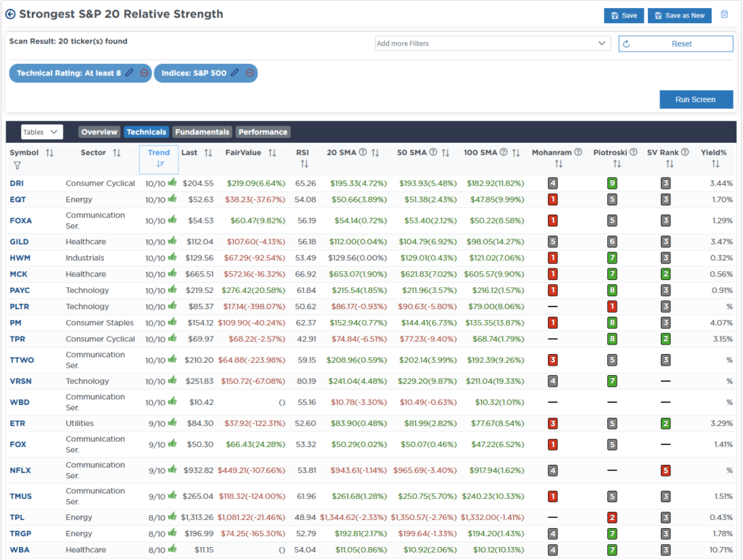Click PAYC FairValue $276.42(20.58%)
Image resolution: width=743 pixels, height=560 pixels.
point(253,290)
